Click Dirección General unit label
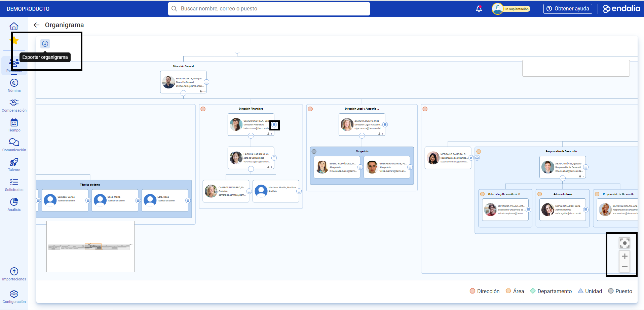Viewport: 644px width, 310px height. (x=183, y=66)
